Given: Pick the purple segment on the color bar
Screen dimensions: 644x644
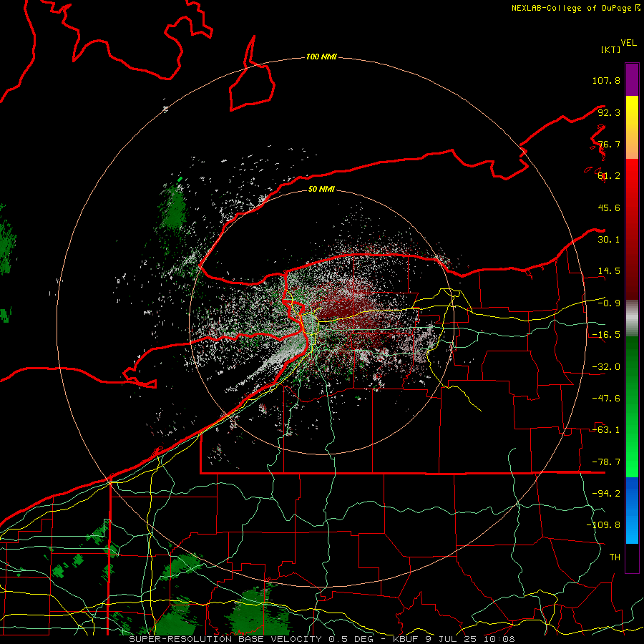Looking at the screenshot, I should coord(632,79).
